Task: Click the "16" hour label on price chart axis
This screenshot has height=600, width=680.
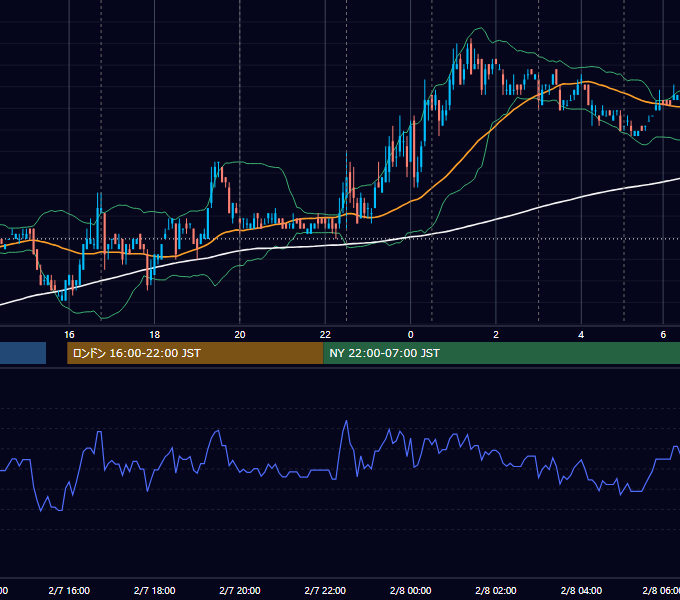Action: click(x=69, y=334)
